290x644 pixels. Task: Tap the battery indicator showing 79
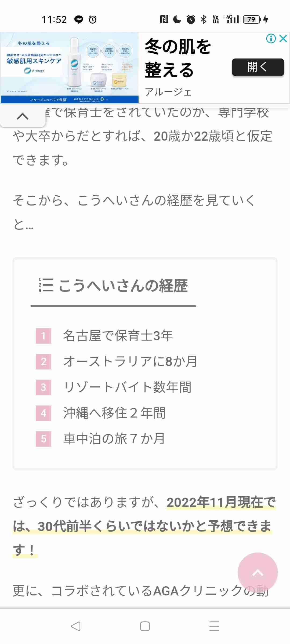click(252, 19)
